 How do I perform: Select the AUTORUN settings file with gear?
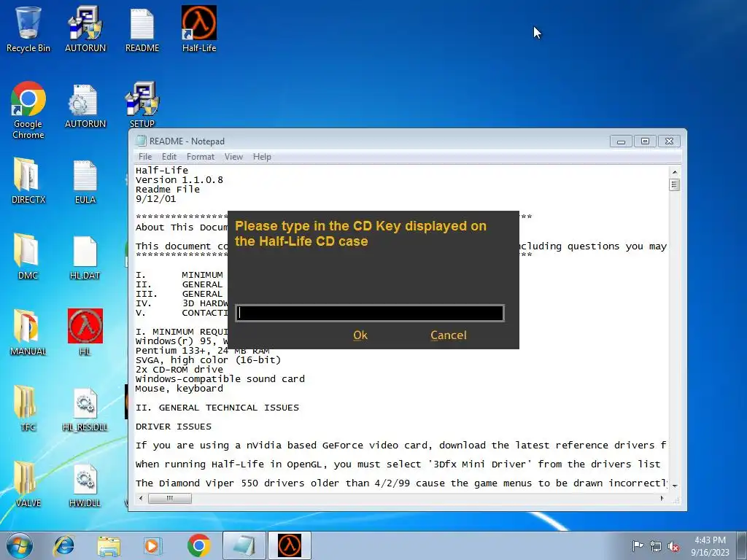[x=85, y=106]
